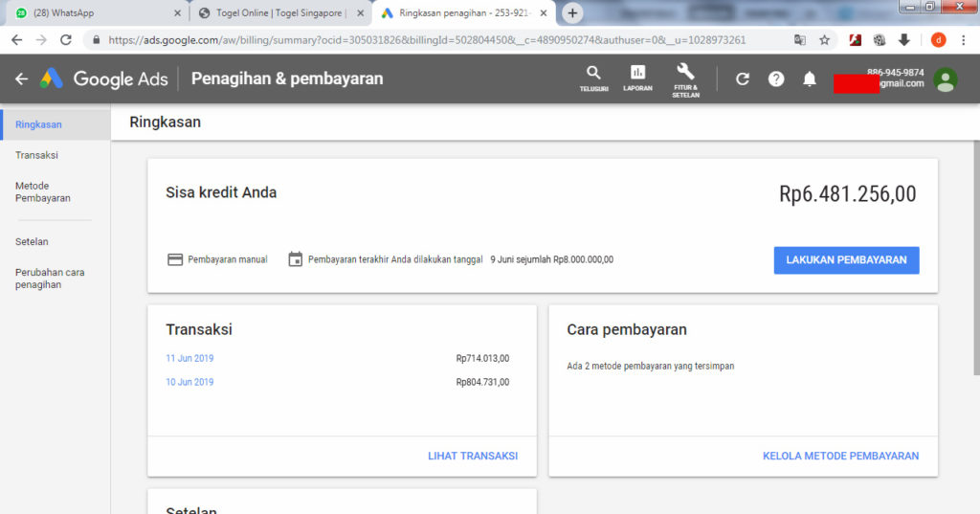Click the red PDF extension icon
Screen dimensions: 980x514
855,40
